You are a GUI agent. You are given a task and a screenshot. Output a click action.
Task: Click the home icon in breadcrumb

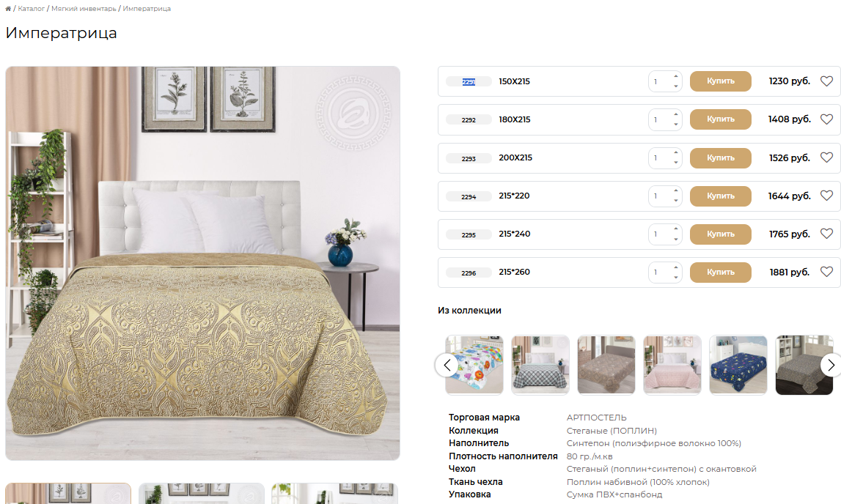click(x=8, y=9)
